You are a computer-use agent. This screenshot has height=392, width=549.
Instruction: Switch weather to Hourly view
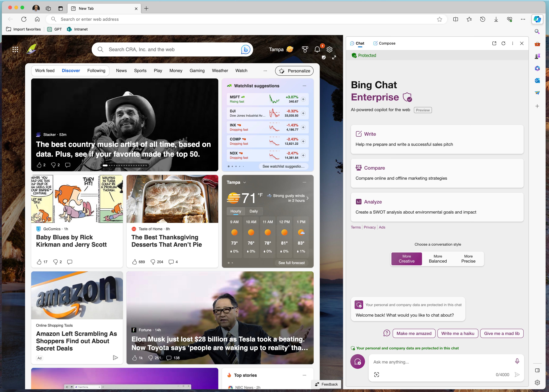pos(236,211)
